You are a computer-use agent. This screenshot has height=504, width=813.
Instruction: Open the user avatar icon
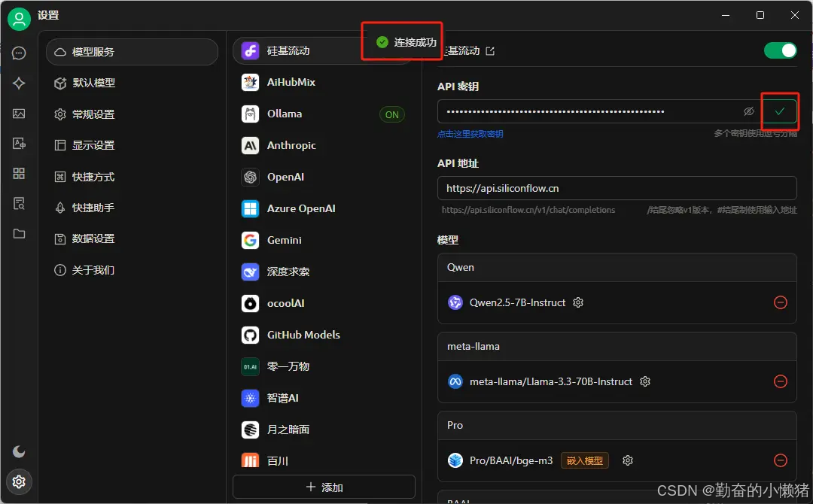coord(19,19)
